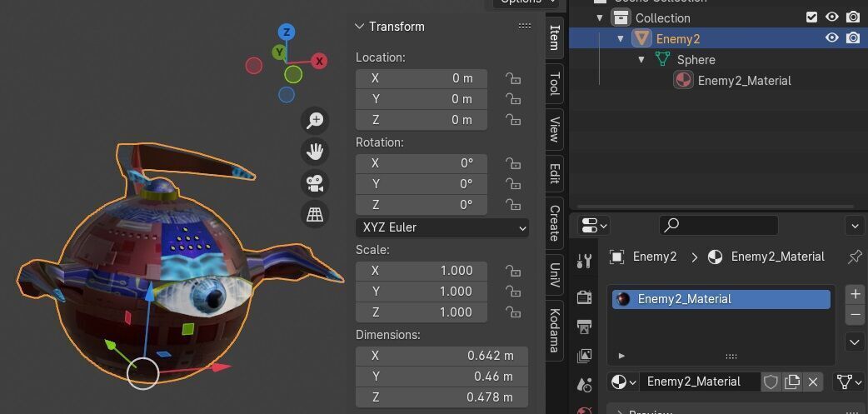868x414 pixels.
Task: Toggle camera view icon
Action: click(x=315, y=183)
